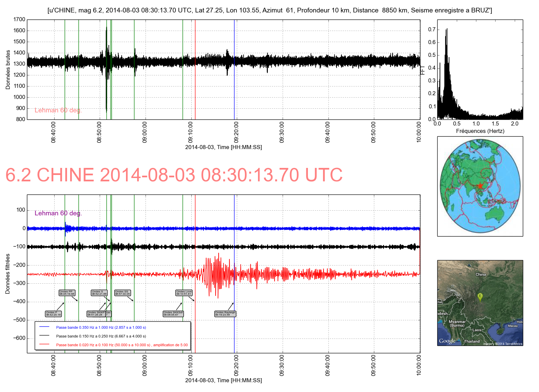Screen dimensions: 539x392
Task: Click the Ondes Love annotation box
Action: coord(184,293)
